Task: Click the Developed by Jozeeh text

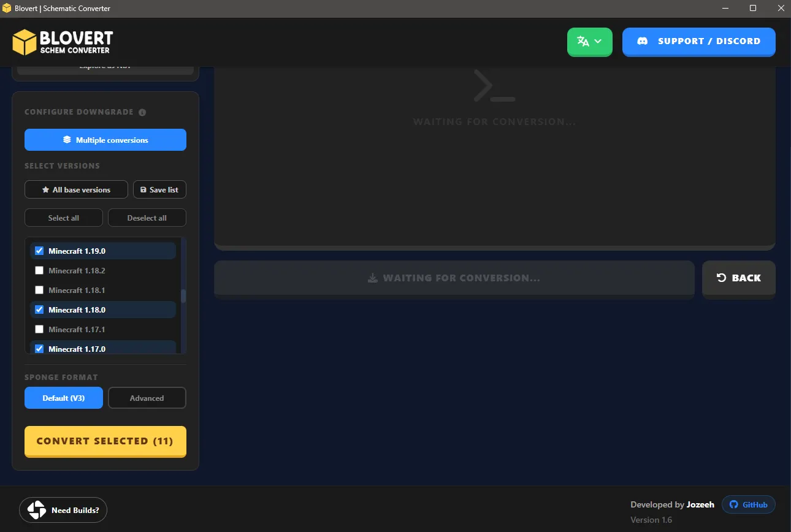Action: point(672,504)
